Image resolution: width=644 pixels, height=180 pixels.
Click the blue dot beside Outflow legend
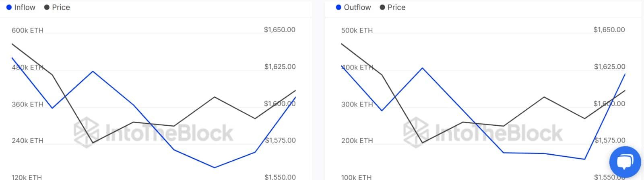(x=339, y=7)
